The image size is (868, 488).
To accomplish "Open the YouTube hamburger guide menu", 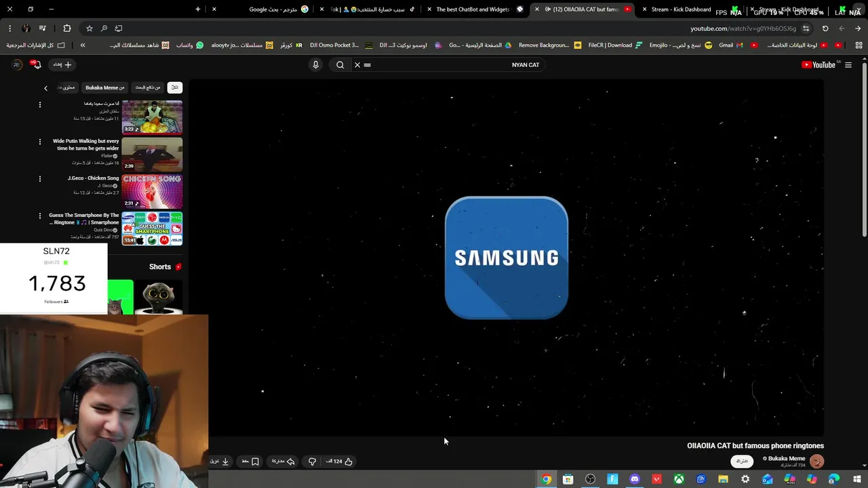I will click(x=848, y=65).
